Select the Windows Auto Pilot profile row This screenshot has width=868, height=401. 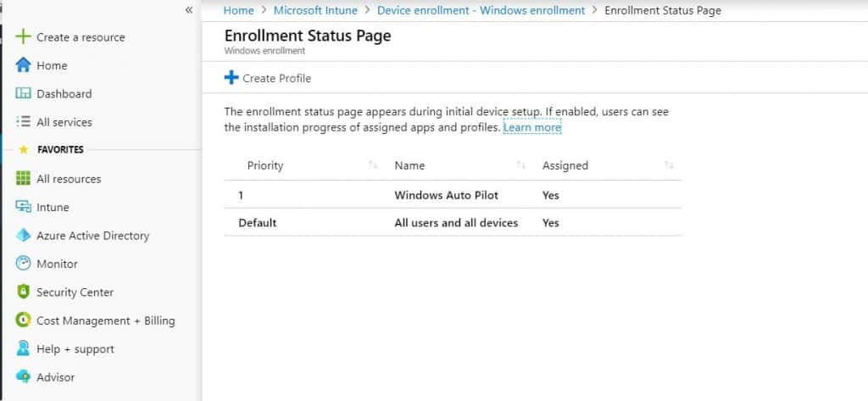click(453, 195)
